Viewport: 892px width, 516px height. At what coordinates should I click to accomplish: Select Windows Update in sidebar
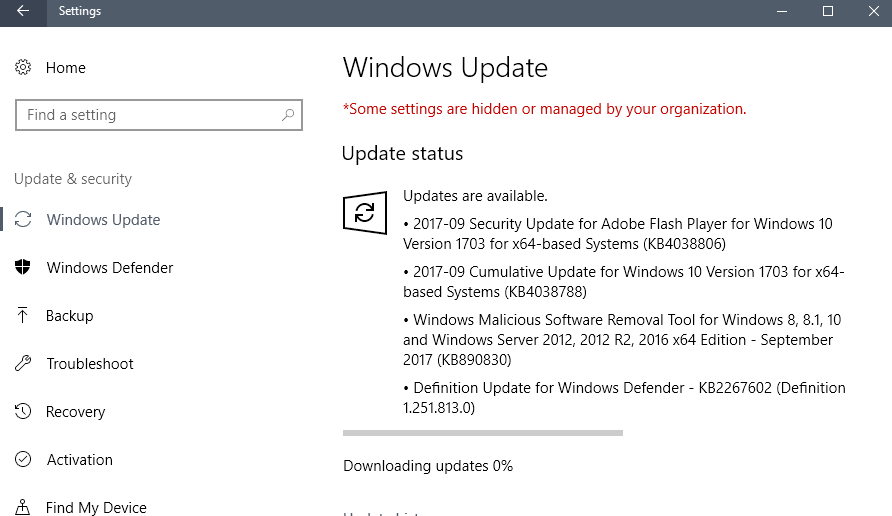click(104, 220)
